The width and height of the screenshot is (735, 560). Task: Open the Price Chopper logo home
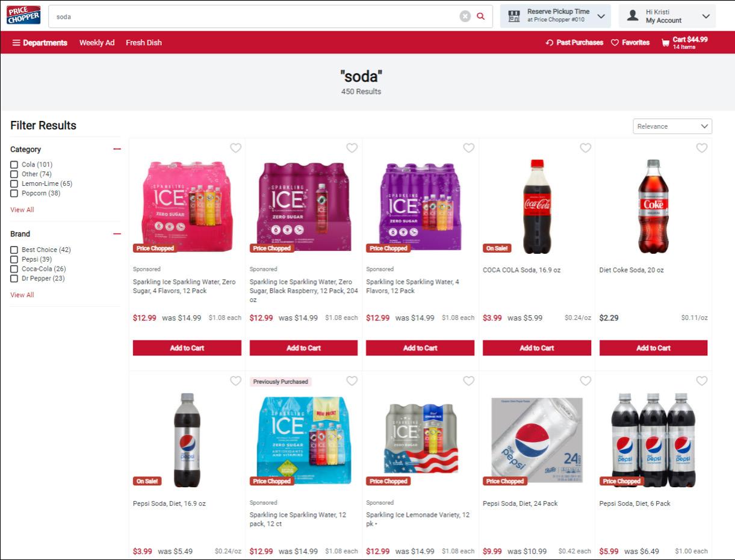[23, 15]
